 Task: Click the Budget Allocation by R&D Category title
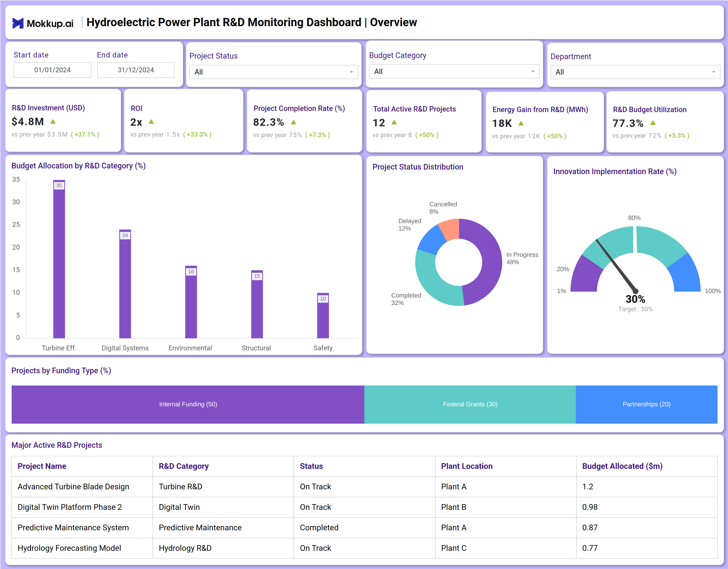78,166
